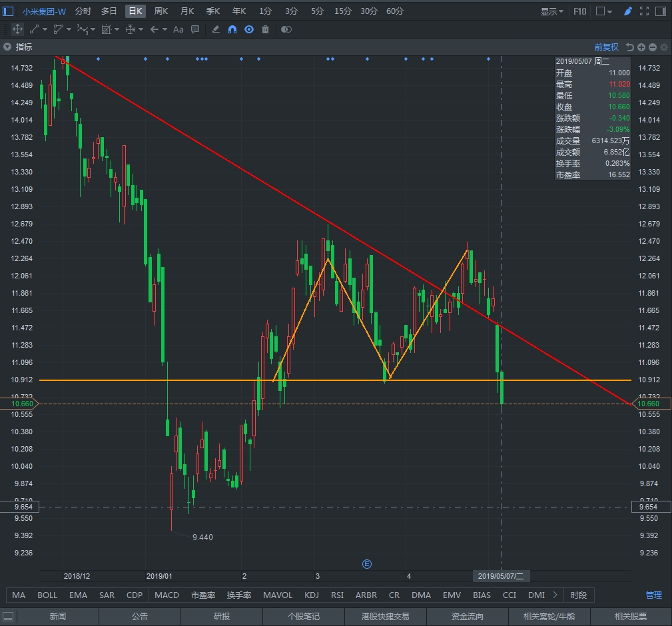Switch to 15分 chart interval
Viewport: 672px width, 626px height.
(343, 11)
